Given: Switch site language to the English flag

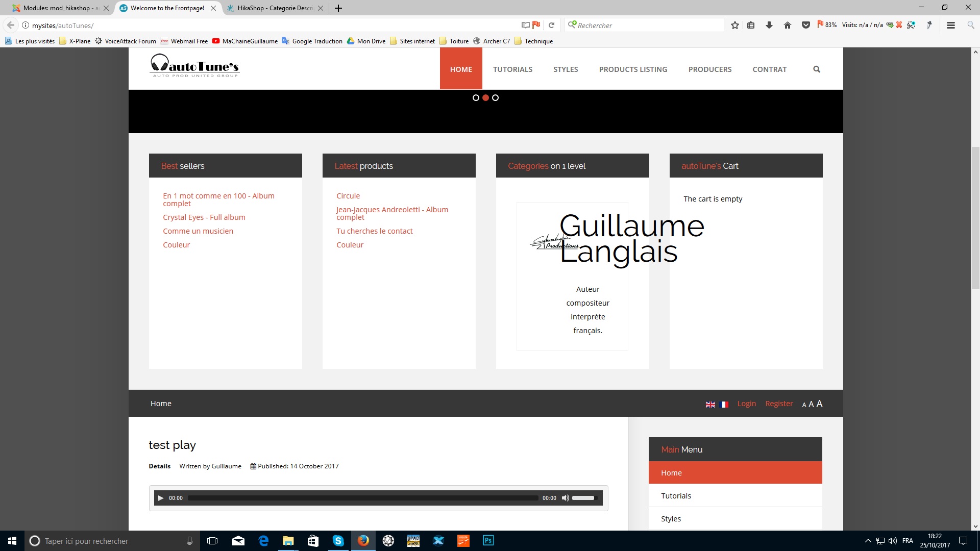Looking at the screenshot, I should (710, 404).
